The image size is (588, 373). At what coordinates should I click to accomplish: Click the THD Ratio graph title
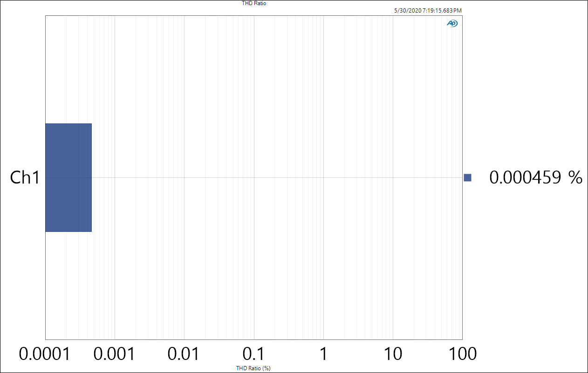tap(254, 3)
